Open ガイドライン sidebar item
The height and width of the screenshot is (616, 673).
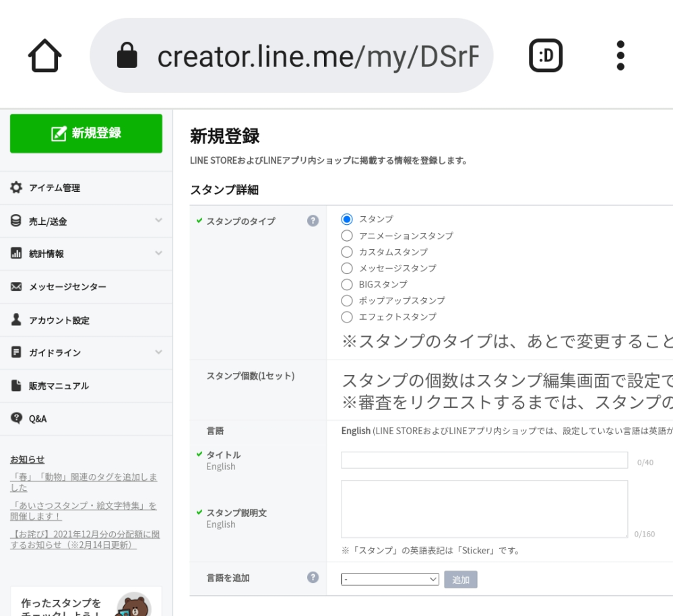click(x=55, y=353)
